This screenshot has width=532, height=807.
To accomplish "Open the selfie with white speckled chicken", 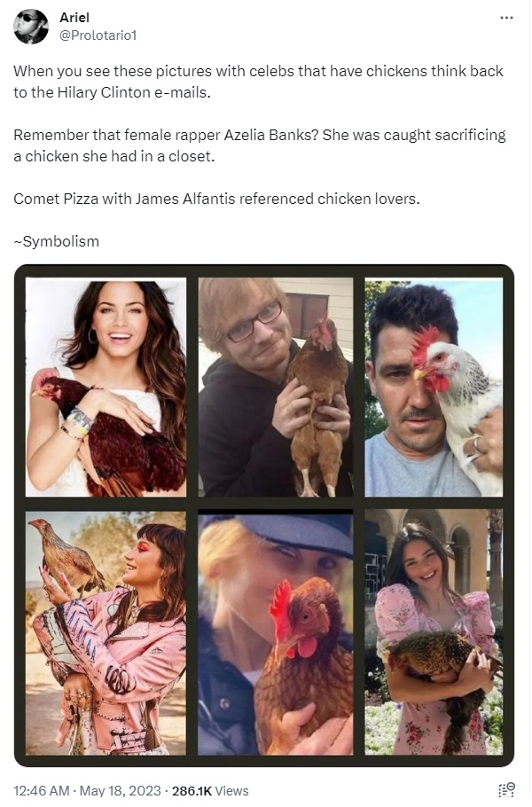I will point(434,387).
